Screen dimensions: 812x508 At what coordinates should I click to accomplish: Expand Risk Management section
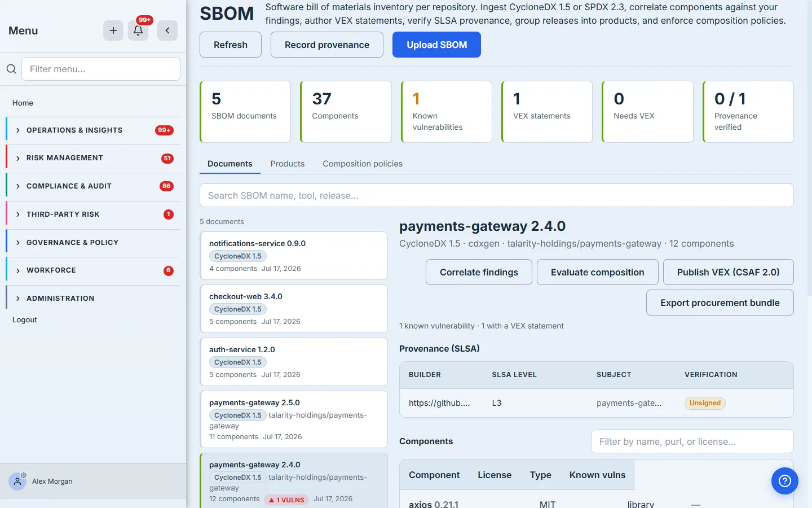pyautogui.click(x=93, y=158)
